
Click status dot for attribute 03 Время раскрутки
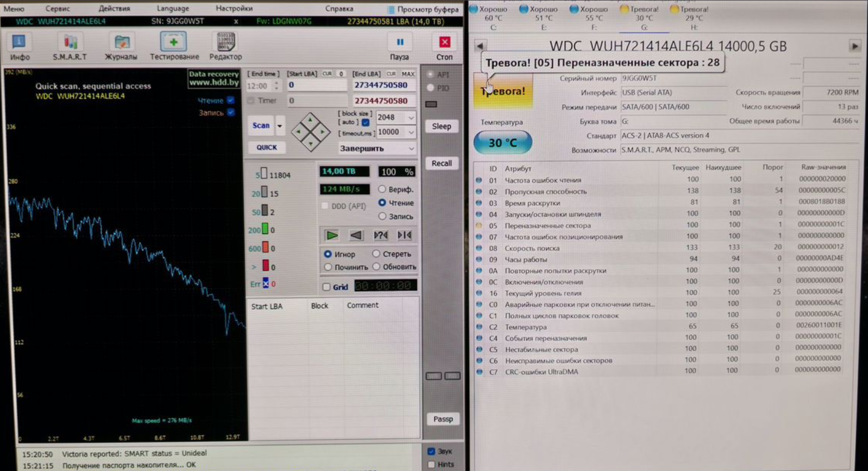pos(479,203)
